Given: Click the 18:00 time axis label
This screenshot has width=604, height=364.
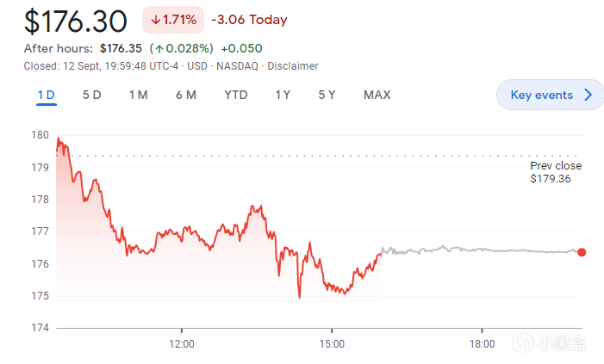Looking at the screenshot, I should pos(482,344).
